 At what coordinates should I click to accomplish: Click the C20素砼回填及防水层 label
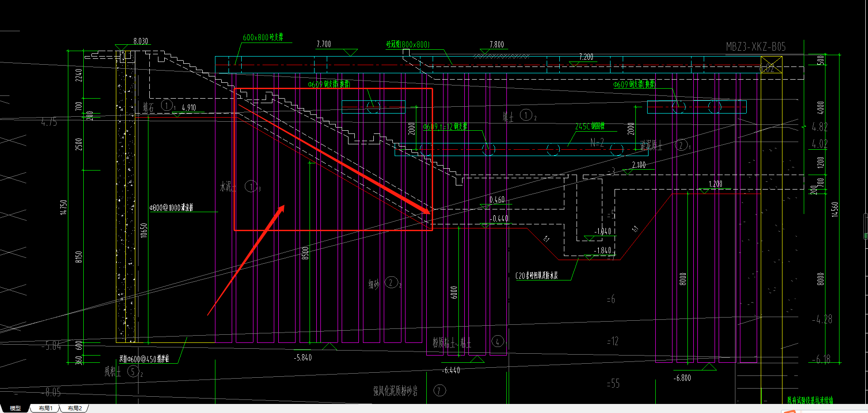click(x=536, y=275)
